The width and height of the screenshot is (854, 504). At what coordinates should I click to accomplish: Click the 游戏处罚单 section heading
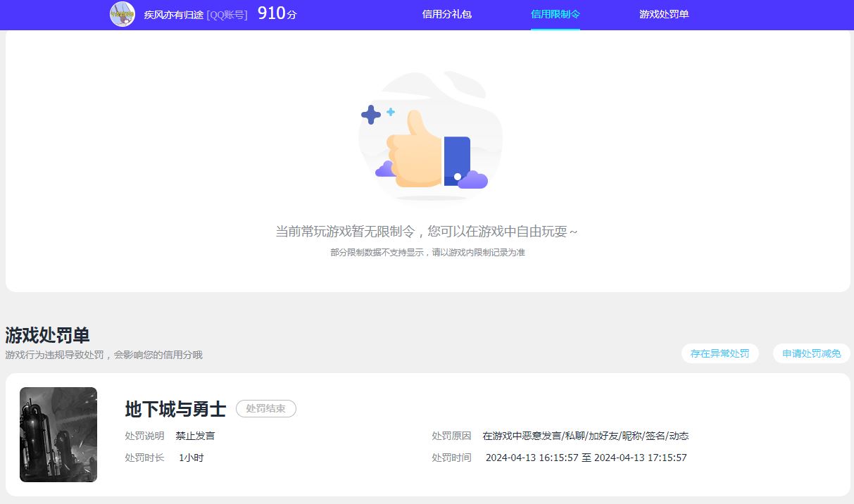[x=46, y=336]
